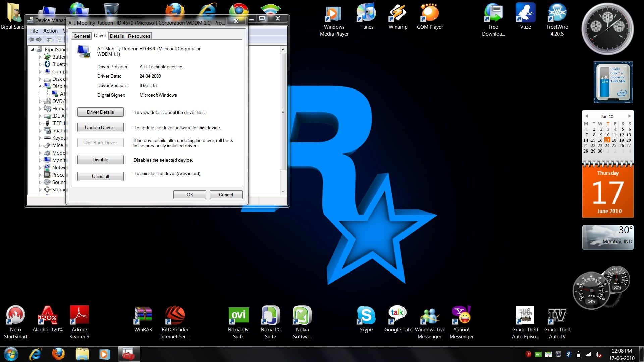The height and width of the screenshot is (362, 644).
Task: Launch Yahoo! Messenger icon
Action: (x=462, y=322)
